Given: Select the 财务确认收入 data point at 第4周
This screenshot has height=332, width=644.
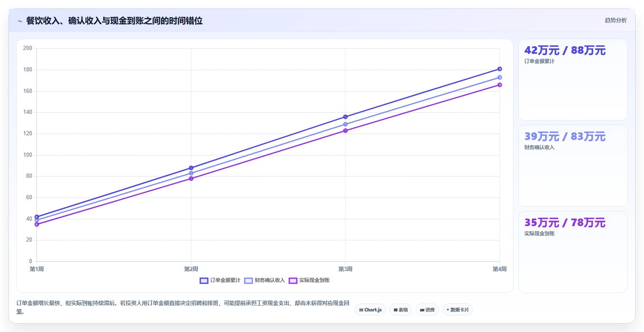Looking at the screenshot, I should [x=500, y=77].
